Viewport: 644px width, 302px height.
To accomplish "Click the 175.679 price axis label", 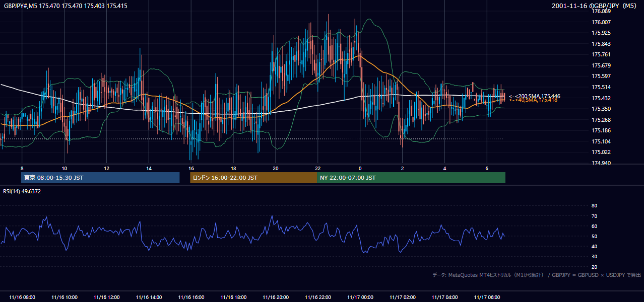I will [x=601, y=65].
